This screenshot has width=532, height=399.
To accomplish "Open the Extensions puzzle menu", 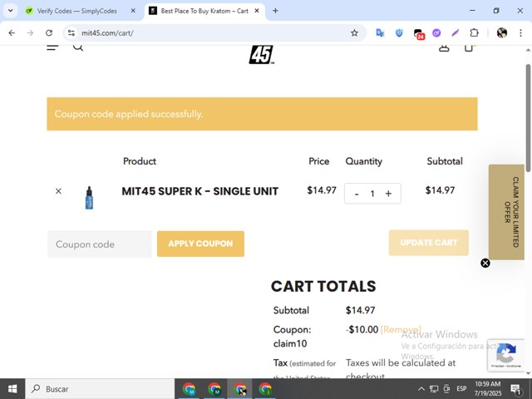I will click(474, 33).
